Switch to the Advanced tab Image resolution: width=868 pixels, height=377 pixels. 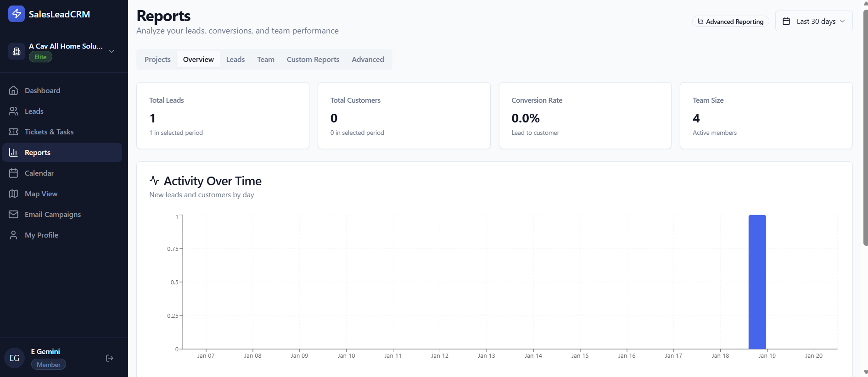368,59
